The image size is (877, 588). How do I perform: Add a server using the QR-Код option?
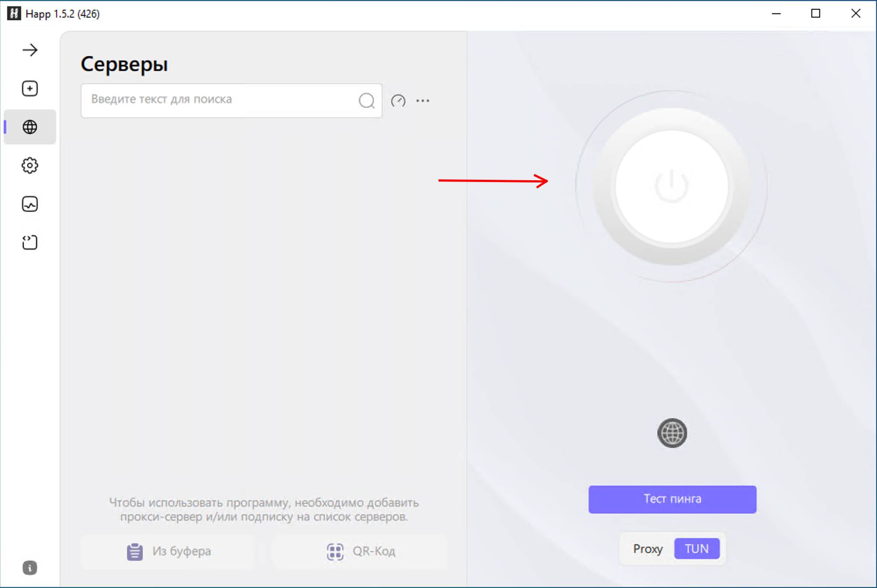[360, 551]
